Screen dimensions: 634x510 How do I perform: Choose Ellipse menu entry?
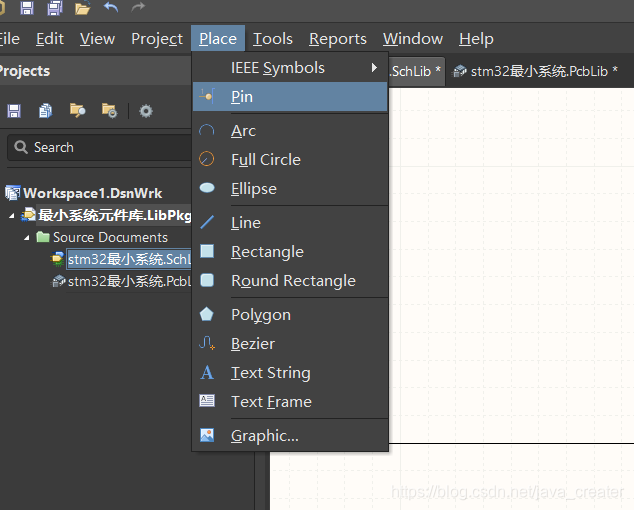pyautogui.click(x=290, y=189)
